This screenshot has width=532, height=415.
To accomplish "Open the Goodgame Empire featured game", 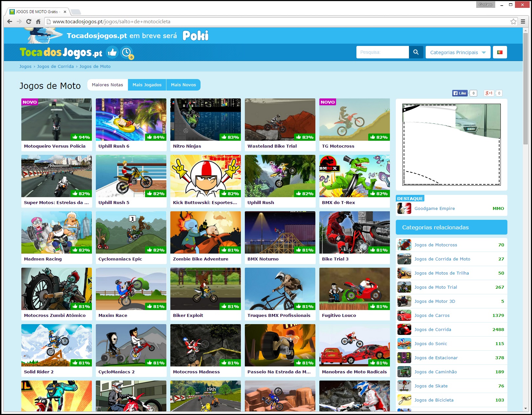I will [435, 209].
